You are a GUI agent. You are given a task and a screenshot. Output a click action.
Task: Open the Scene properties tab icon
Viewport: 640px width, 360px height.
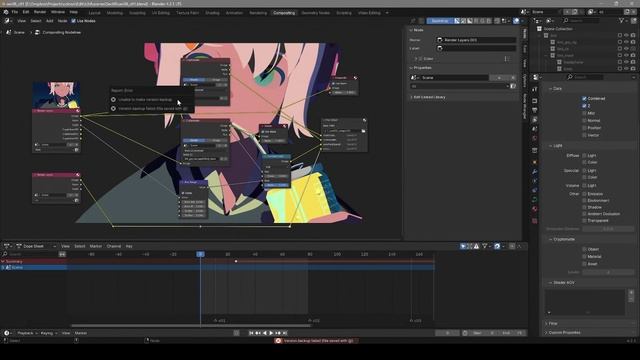click(535, 129)
